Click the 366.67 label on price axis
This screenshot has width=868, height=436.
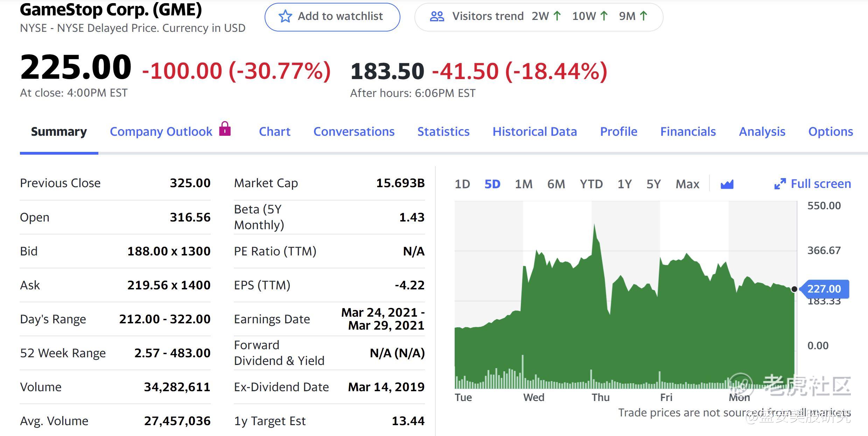[x=824, y=251]
